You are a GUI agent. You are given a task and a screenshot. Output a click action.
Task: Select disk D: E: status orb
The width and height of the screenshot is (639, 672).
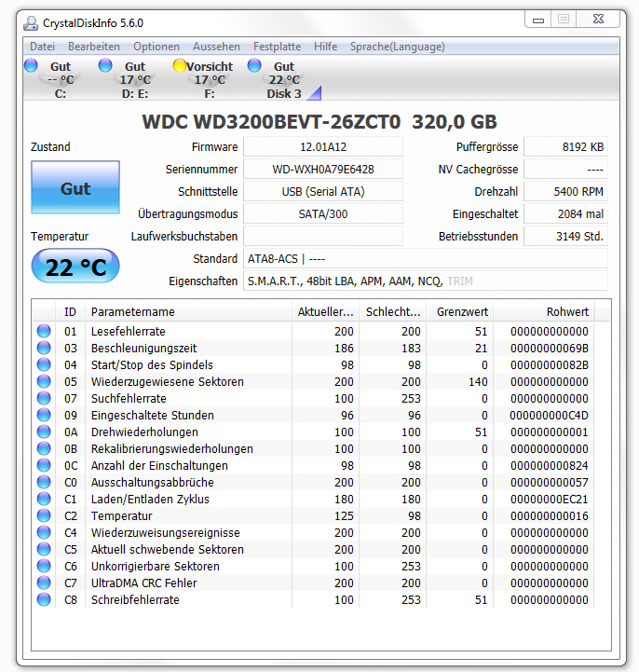pyautogui.click(x=105, y=65)
